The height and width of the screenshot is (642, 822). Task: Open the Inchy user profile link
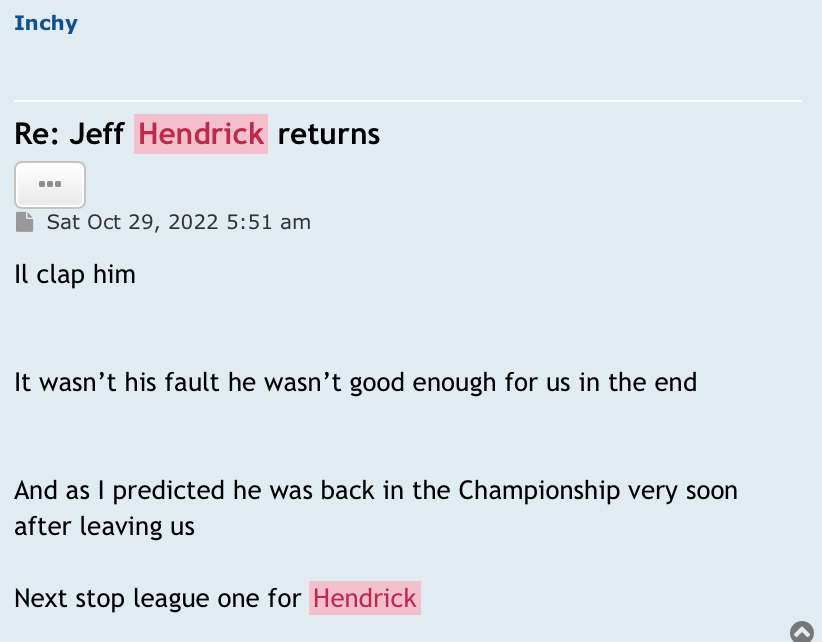(x=45, y=23)
